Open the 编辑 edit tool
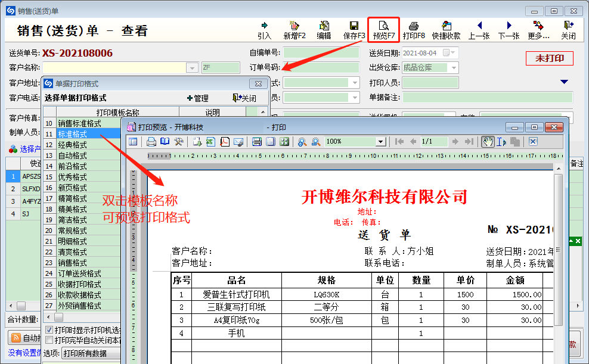 click(x=324, y=30)
